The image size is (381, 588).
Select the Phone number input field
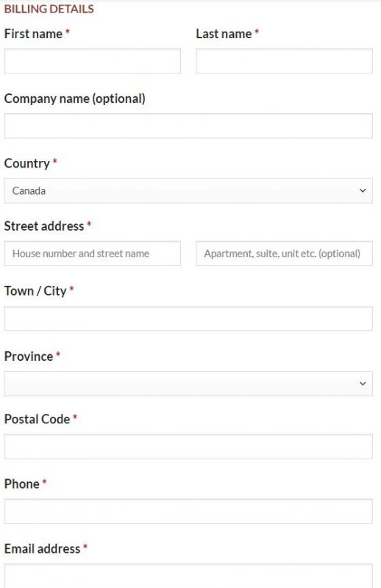[188, 511]
